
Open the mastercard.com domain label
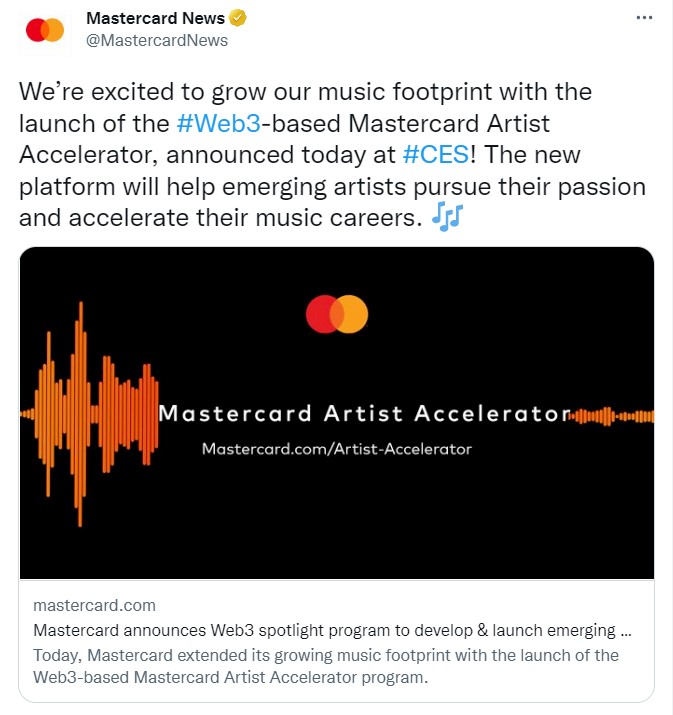pyautogui.click(x=94, y=605)
